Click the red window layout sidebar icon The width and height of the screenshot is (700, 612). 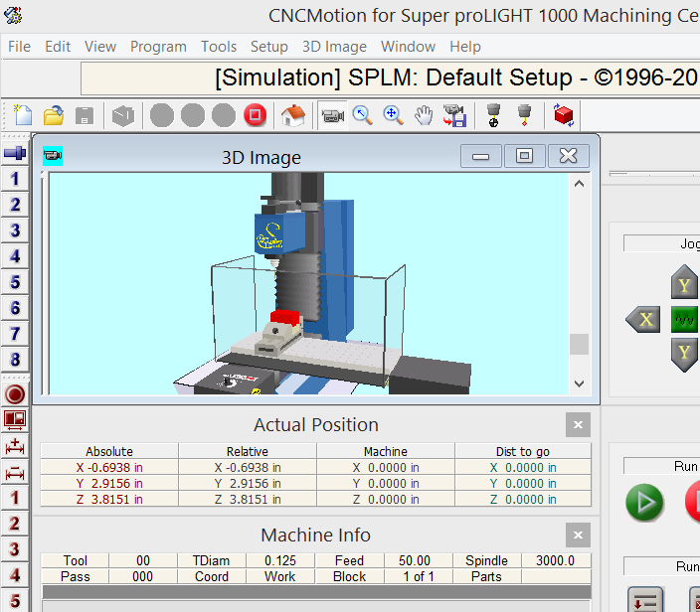[15, 419]
